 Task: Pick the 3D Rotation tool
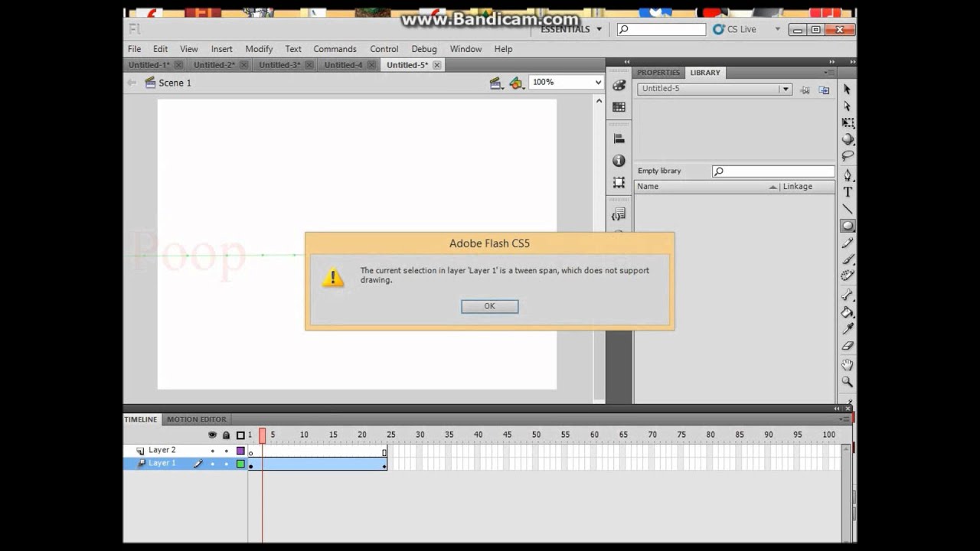pos(848,139)
